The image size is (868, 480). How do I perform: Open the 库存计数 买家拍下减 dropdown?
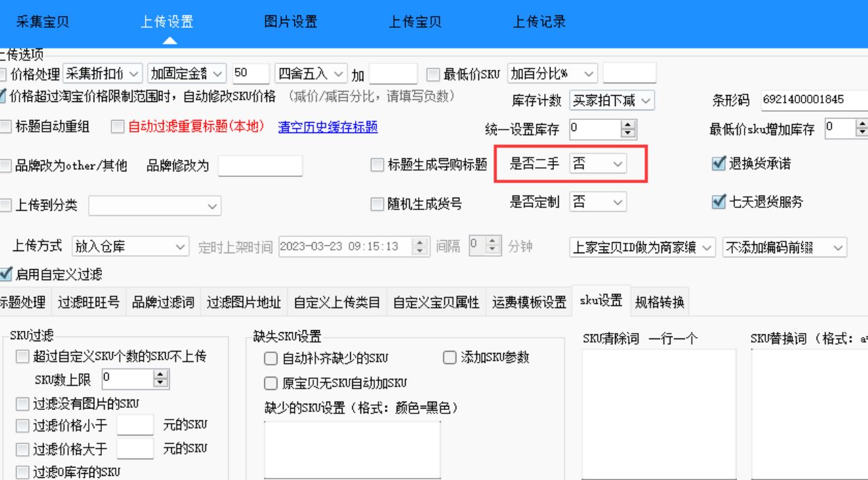click(x=611, y=101)
